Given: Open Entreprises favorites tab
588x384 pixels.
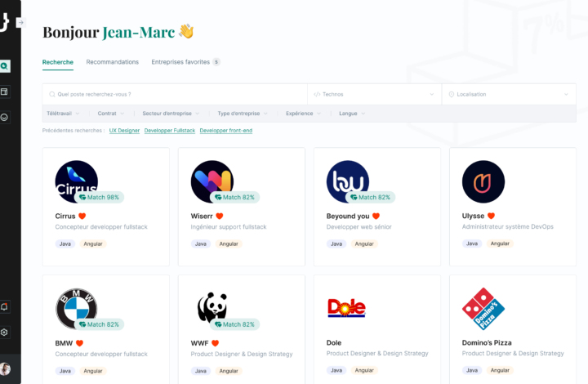Looking at the screenshot, I should (x=185, y=62).
